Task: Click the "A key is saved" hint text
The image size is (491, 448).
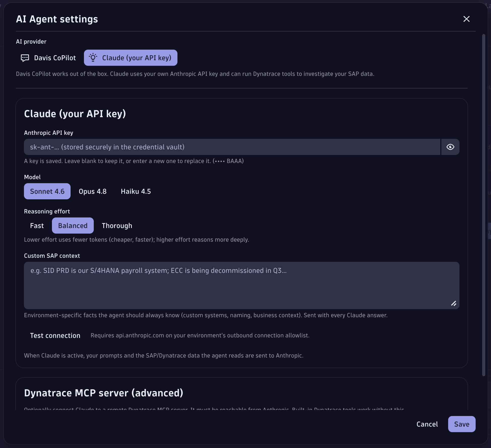Action: pos(134,161)
